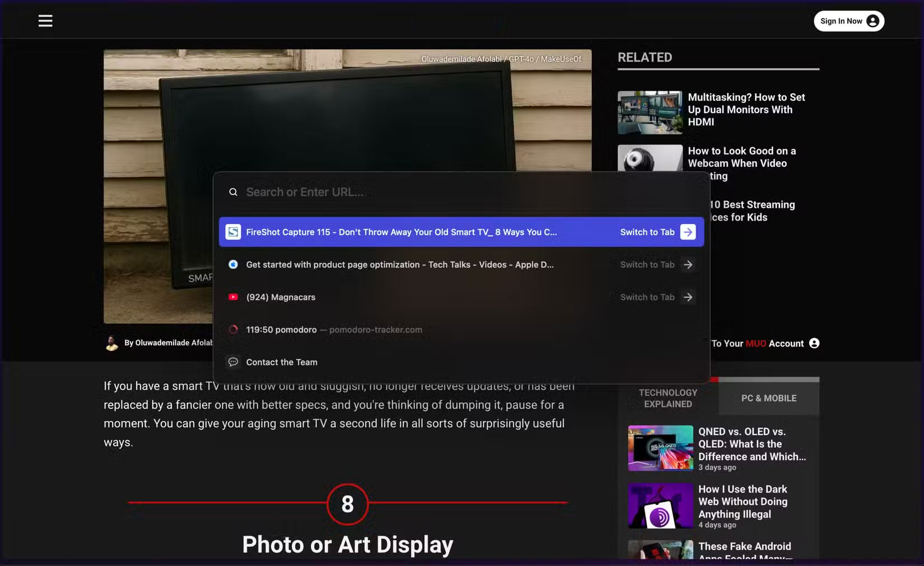The image size is (924, 566).
Task: Click the FireShot favicon in the highlighted suggestion
Action: (x=233, y=231)
